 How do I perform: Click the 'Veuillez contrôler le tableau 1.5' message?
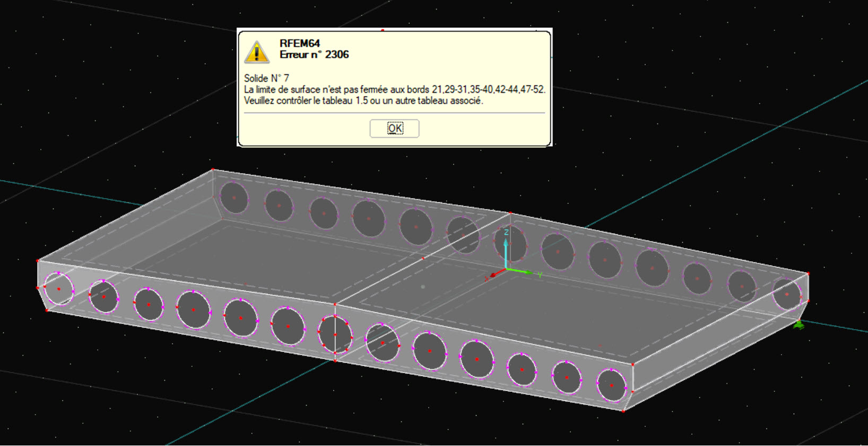pos(363,100)
